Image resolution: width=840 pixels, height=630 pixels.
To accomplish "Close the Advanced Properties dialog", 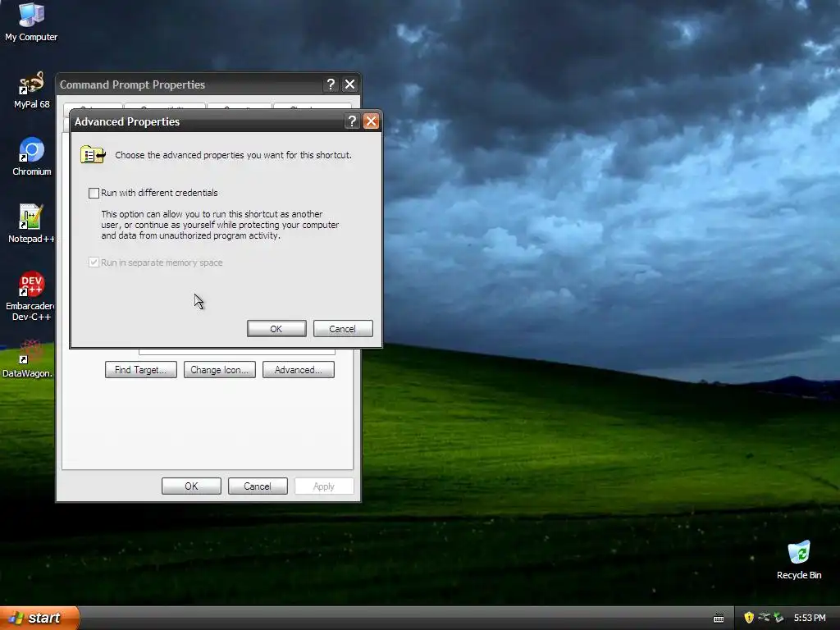I will click(371, 121).
